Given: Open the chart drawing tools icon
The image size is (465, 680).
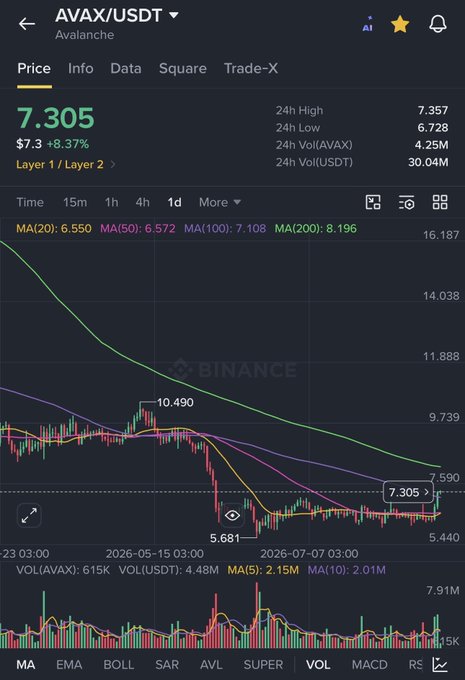Looking at the screenshot, I should (373, 202).
